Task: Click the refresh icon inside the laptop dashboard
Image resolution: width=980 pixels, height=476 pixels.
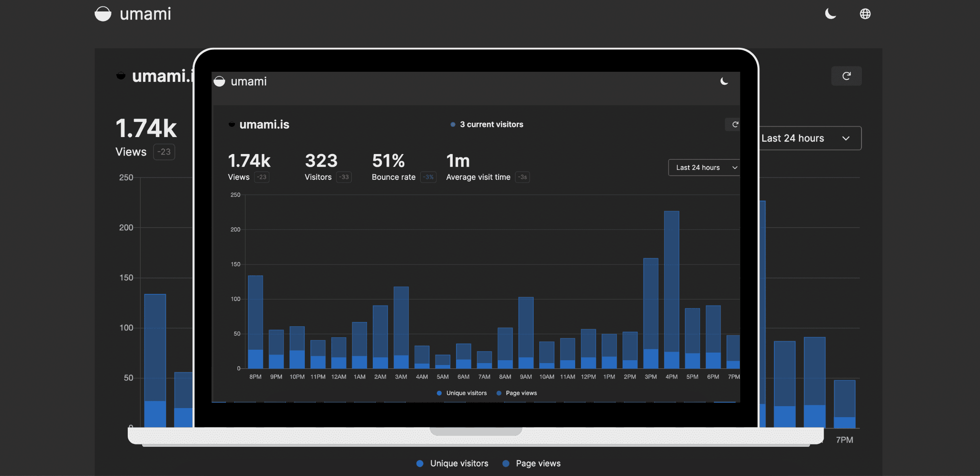Action: tap(735, 124)
